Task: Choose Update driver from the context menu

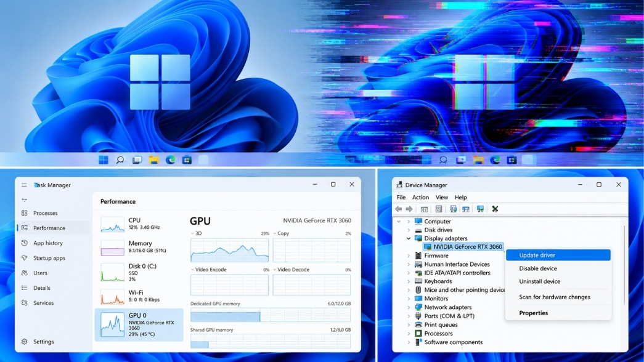Action: (558, 255)
